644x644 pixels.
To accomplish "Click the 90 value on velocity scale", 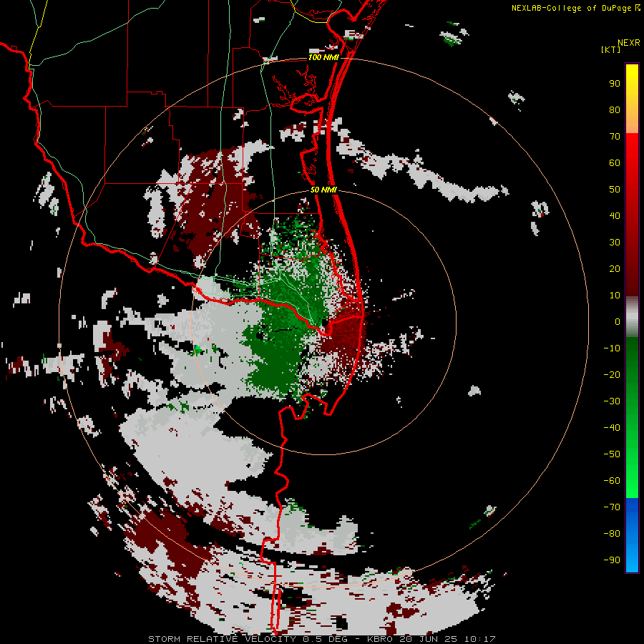I will [x=615, y=84].
